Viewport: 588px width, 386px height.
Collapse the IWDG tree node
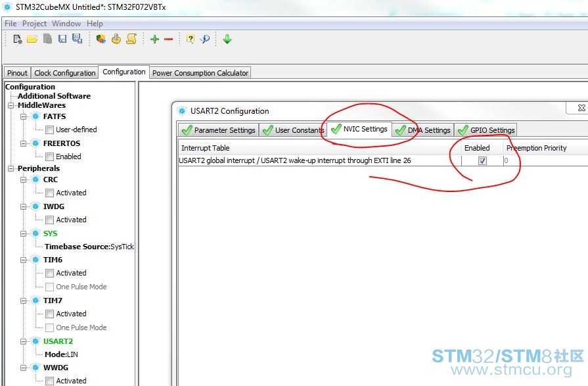tap(23, 207)
